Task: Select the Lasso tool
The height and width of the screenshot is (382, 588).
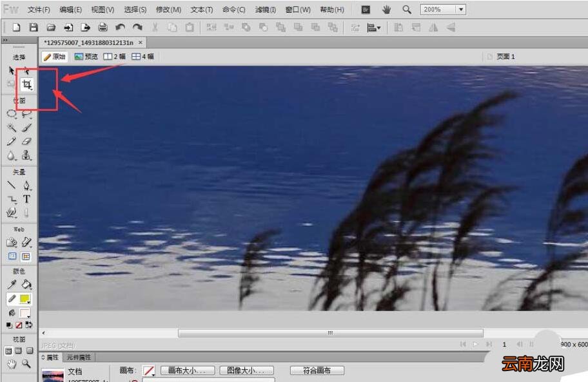Action: pyautogui.click(x=26, y=113)
